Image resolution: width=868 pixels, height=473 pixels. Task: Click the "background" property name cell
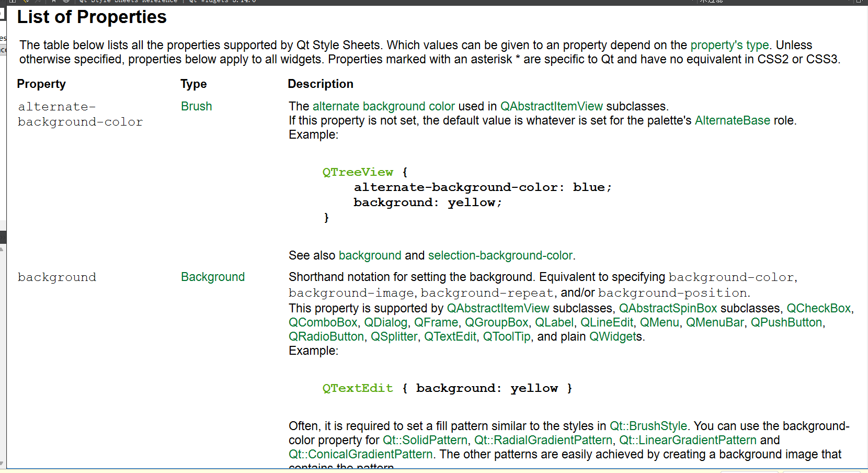57,277
